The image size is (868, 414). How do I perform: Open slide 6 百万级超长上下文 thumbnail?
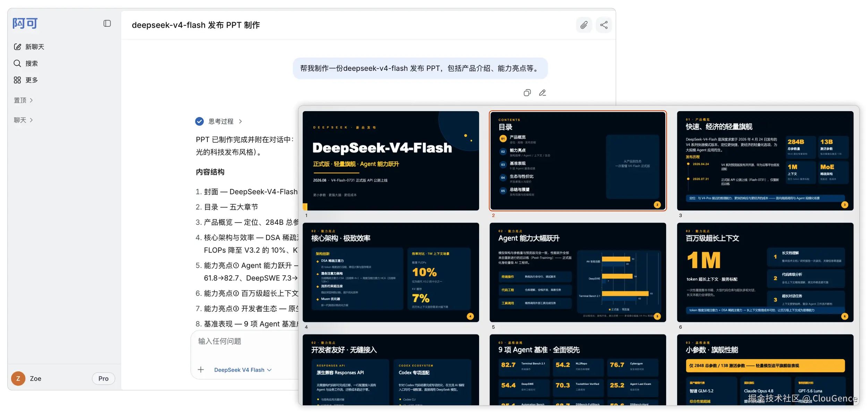pyautogui.click(x=765, y=272)
